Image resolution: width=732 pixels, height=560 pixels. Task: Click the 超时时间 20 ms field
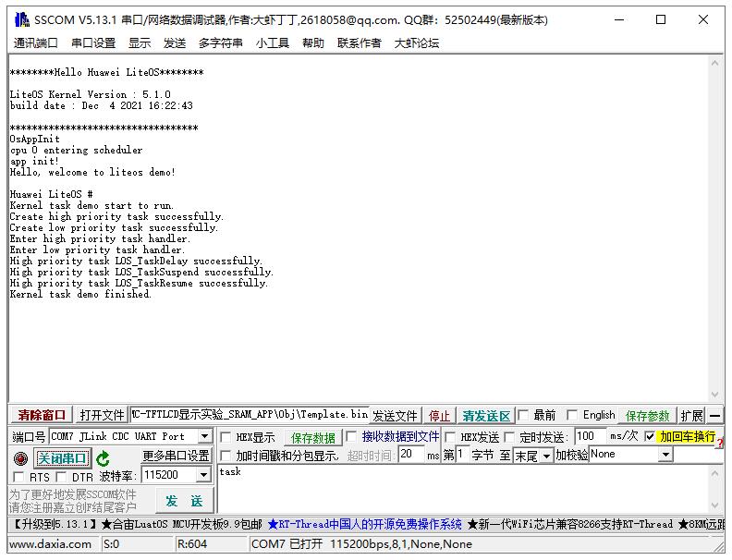410,454
